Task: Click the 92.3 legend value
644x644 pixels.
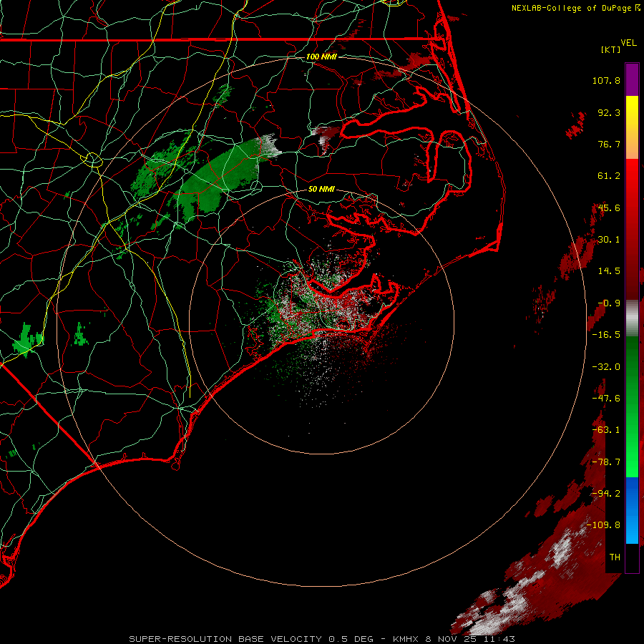Action: (x=609, y=112)
